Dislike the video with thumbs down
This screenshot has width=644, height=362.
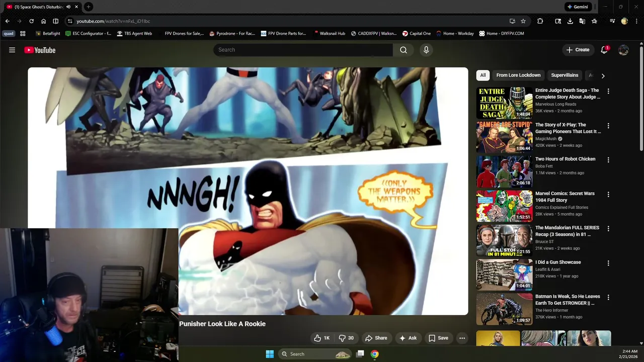coord(346,338)
